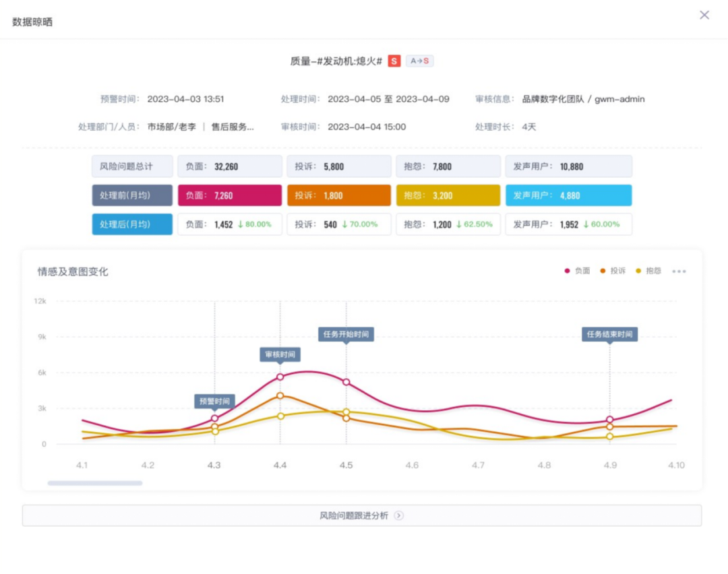Click the A→S level change tag
The height and width of the screenshot is (574, 728).
(x=420, y=61)
